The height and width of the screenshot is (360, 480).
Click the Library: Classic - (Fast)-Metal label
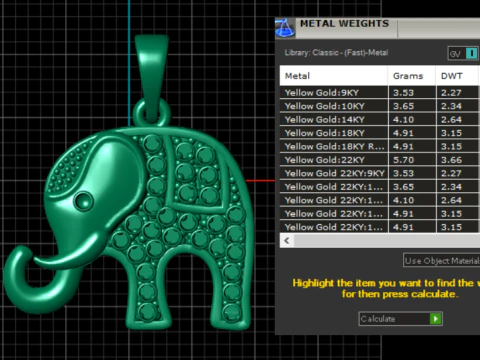click(336, 53)
